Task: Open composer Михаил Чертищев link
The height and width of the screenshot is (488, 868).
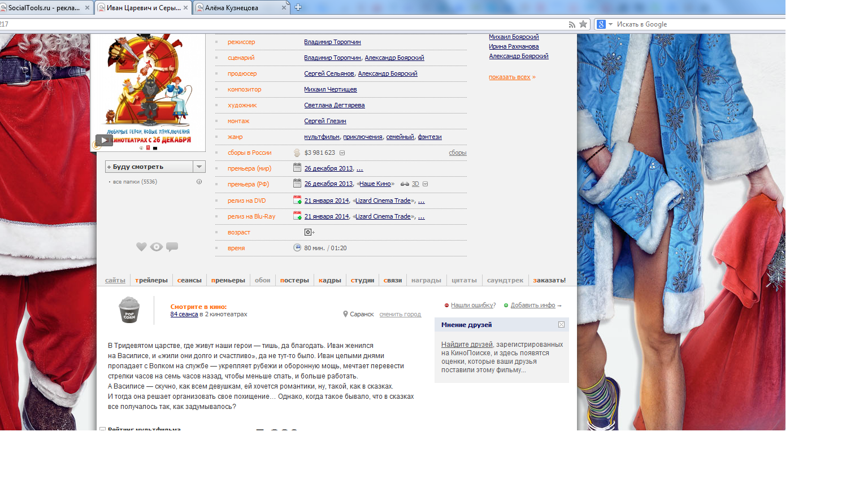Action: tap(331, 89)
